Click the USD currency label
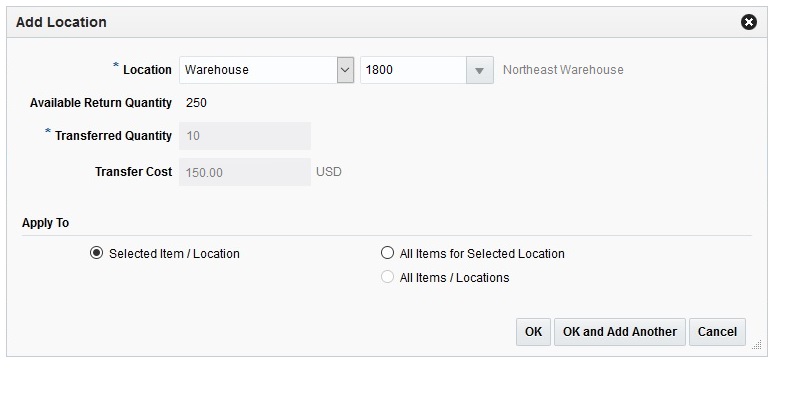 [x=329, y=172]
